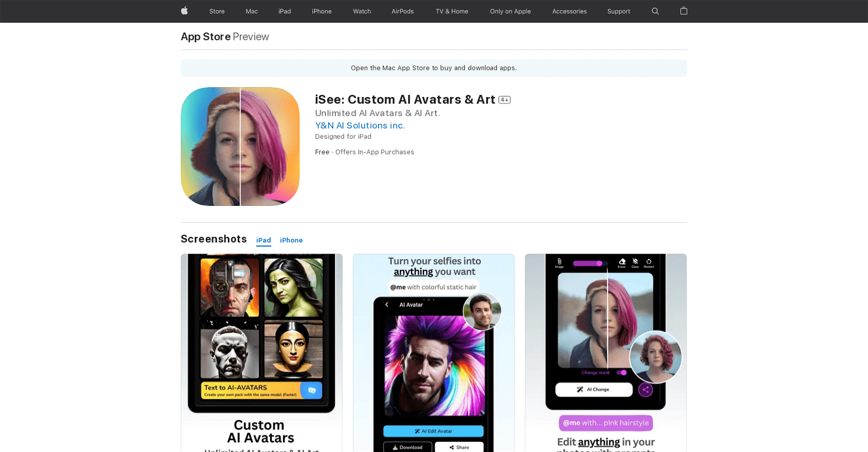The image size is (868, 452).
Task: Go to iPad in navigation bar
Action: [285, 11]
